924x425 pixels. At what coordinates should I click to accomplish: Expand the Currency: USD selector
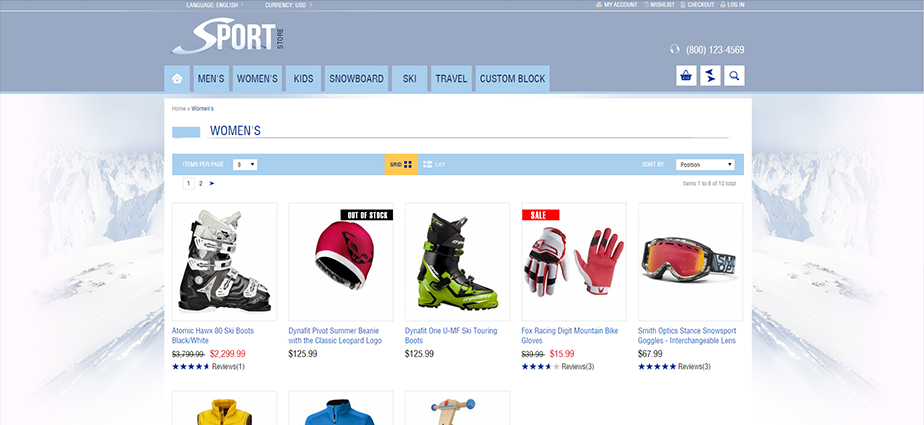289,5
